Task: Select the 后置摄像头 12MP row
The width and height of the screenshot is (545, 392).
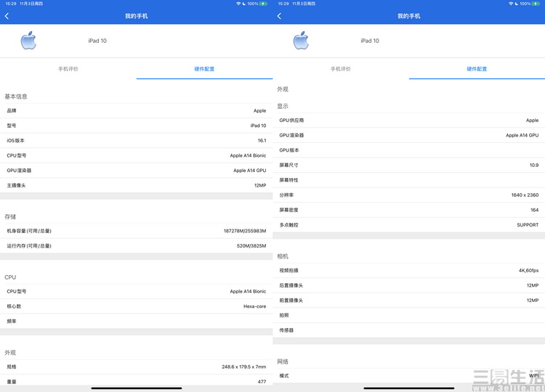Action: point(408,285)
